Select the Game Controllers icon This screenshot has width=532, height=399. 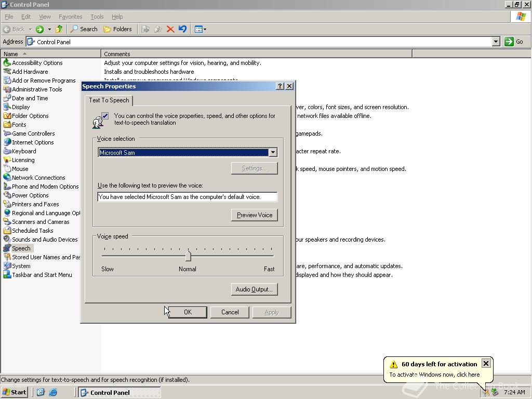(x=7, y=134)
